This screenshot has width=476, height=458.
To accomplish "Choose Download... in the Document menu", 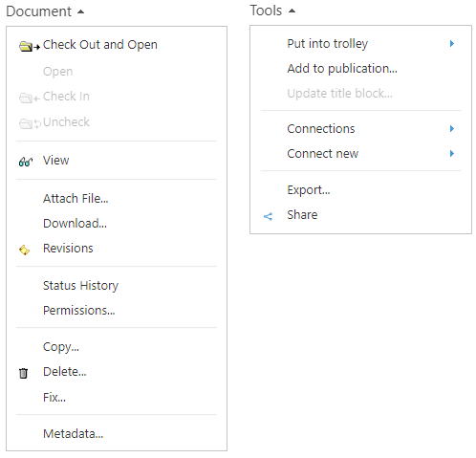I will click(x=75, y=224).
